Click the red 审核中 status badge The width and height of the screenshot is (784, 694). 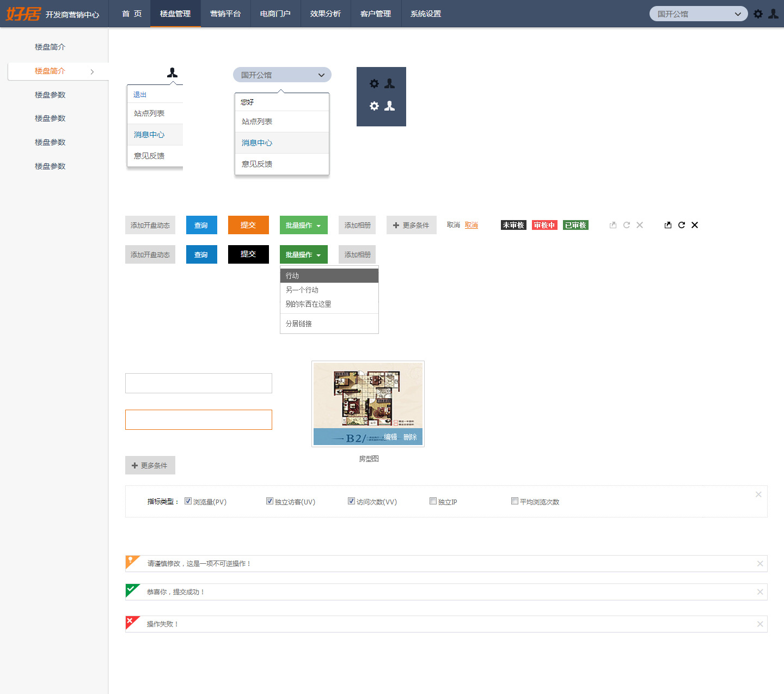[x=544, y=225]
